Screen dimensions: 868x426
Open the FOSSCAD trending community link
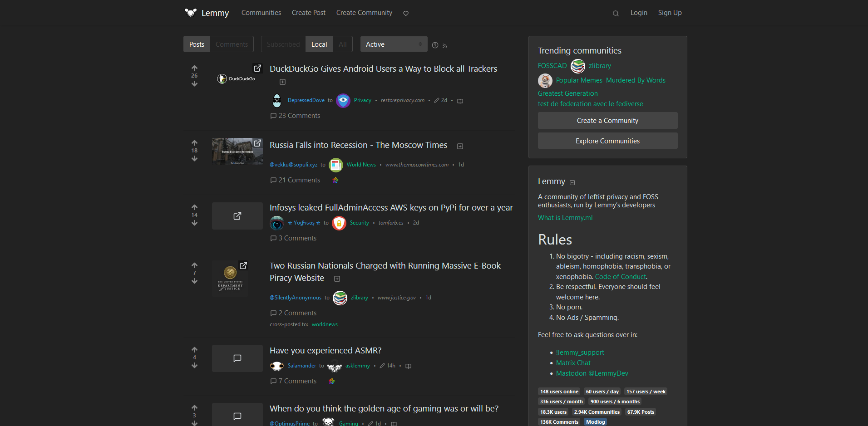[552, 66]
